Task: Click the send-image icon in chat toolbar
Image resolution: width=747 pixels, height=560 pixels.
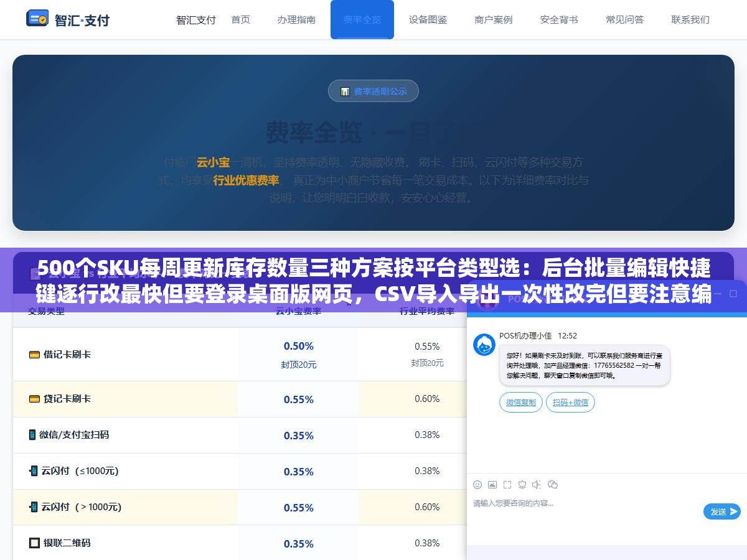Action: (492, 485)
